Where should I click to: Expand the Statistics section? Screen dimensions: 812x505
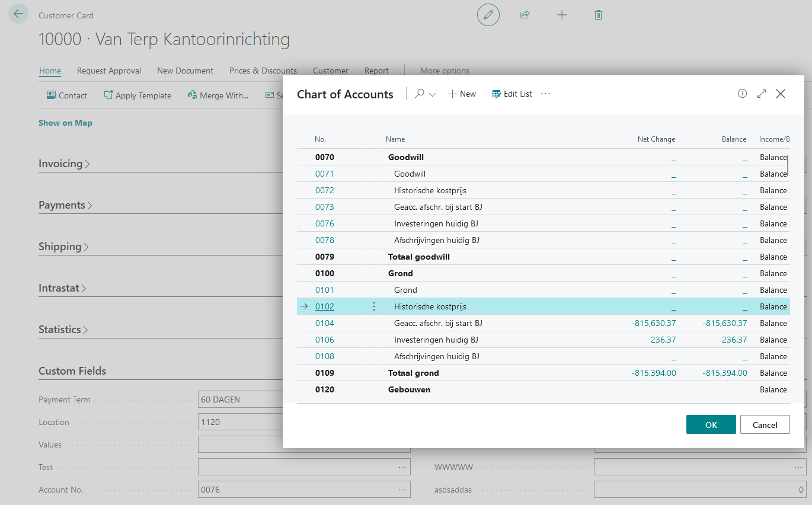pyautogui.click(x=63, y=330)
